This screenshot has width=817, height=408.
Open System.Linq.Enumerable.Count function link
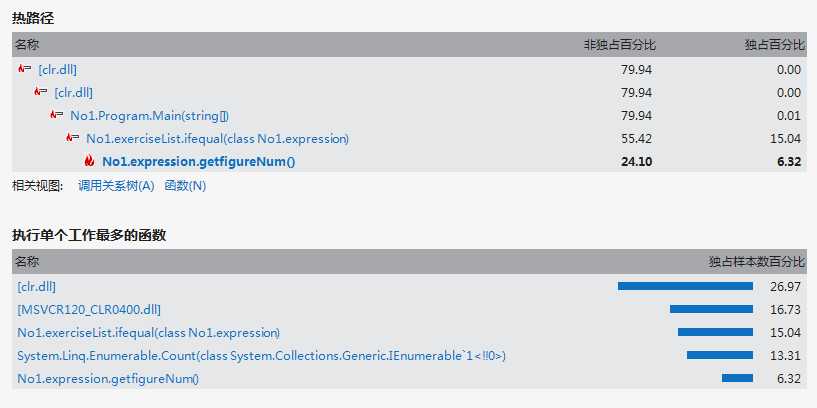262,356
